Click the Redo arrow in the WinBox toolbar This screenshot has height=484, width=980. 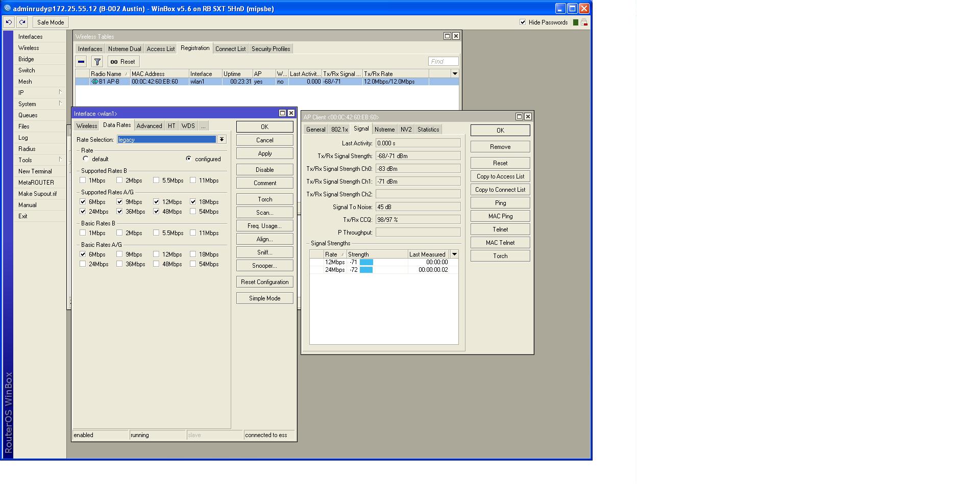22,22
